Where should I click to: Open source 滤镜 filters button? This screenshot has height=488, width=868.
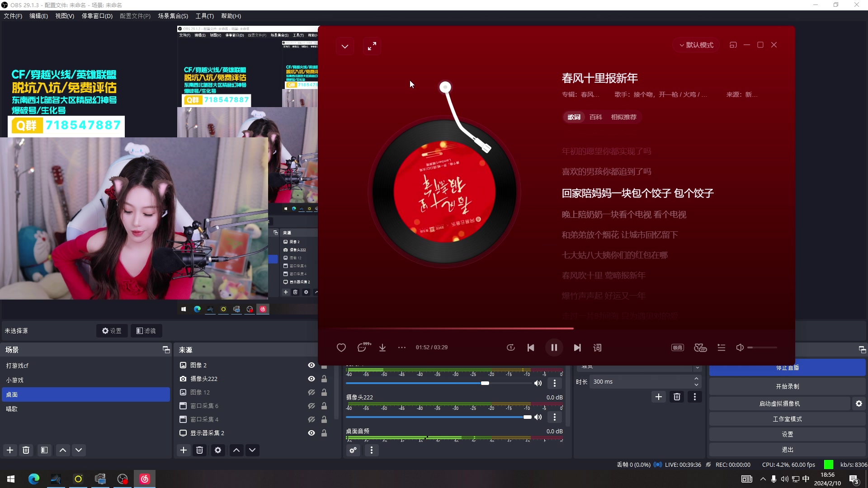click(x=146, y=331)
